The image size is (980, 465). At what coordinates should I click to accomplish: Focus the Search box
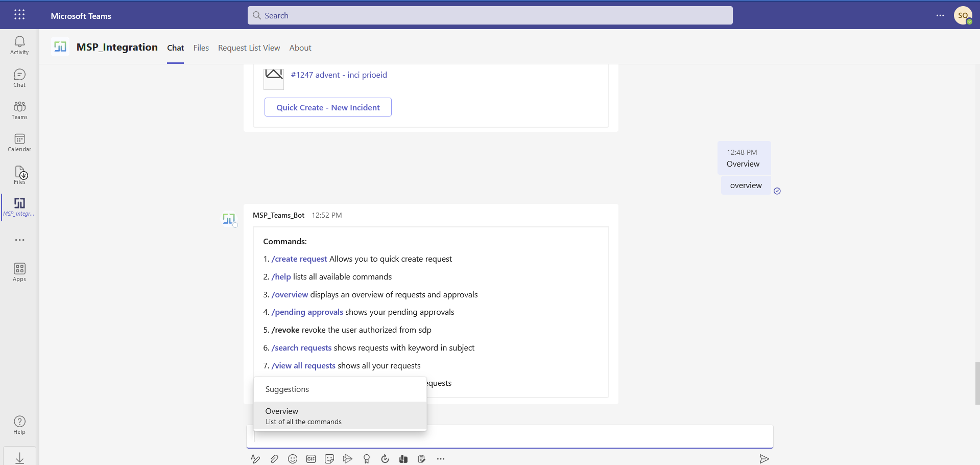(490, 15)
